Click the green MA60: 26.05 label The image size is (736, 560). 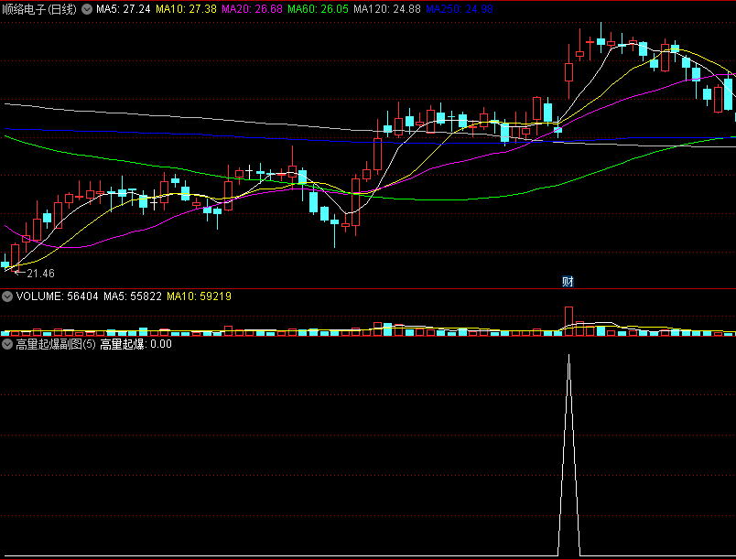point(319,9)
